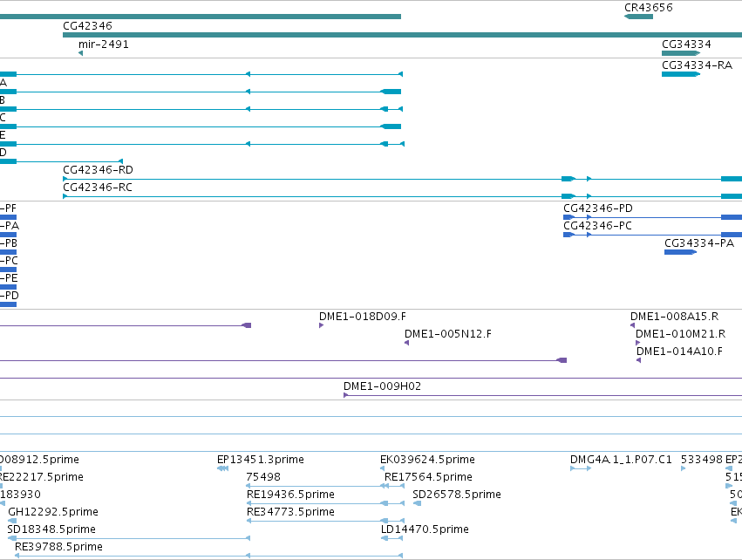Click the EK039624.5prime label
Viewport: 742px width, 560px height.
[x=427, y=459]
